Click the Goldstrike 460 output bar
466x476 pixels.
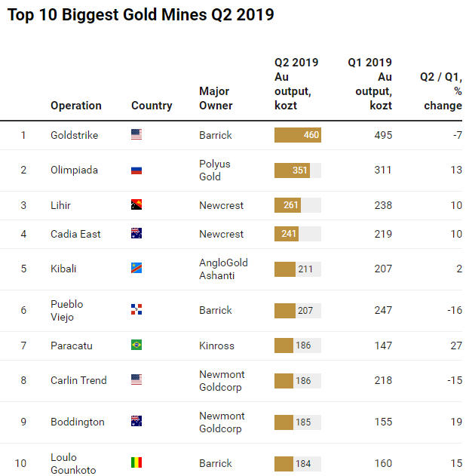(x=298, y=135)
